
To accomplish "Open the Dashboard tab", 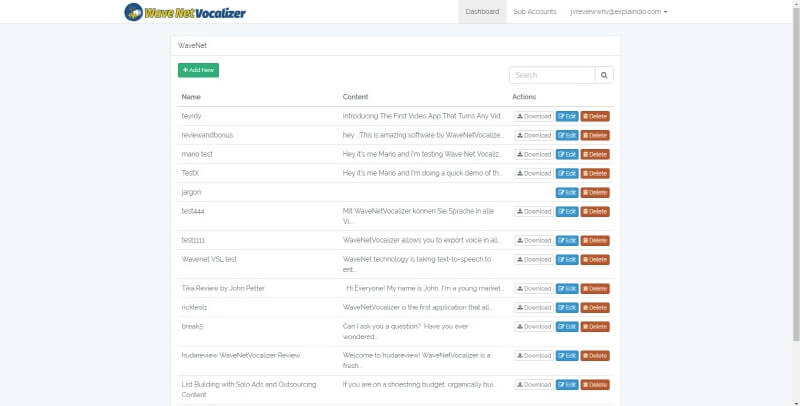I will [x=482, y=12].
